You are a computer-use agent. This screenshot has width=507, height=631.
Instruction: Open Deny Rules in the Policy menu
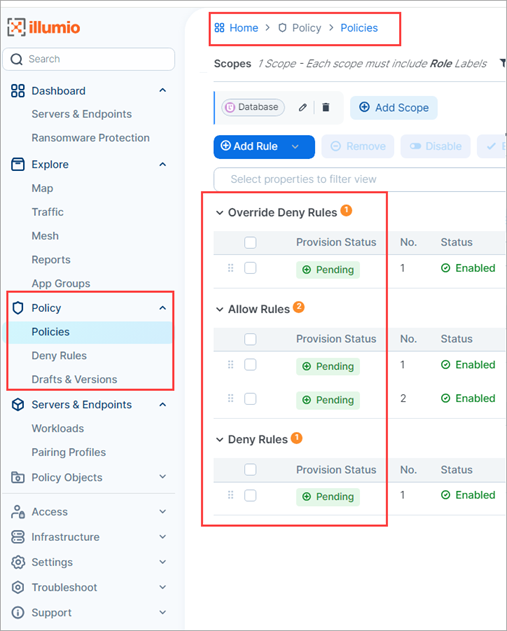[59, 356]
